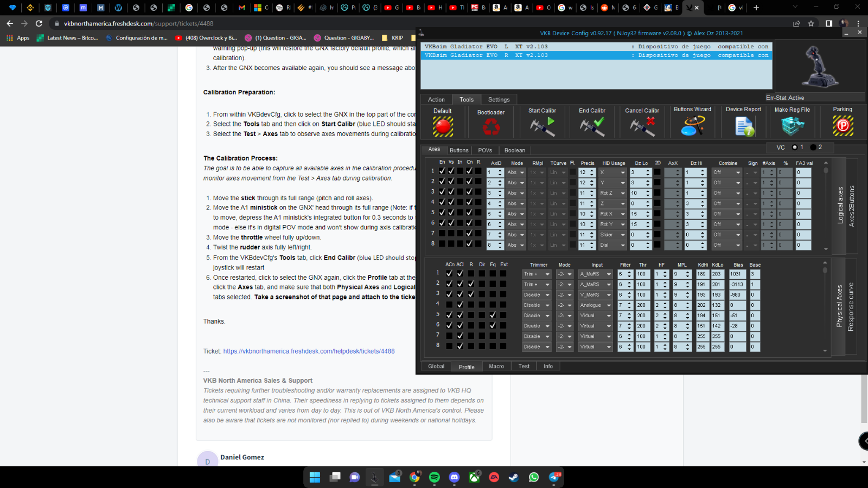Switch to the Macro bottom tab
The width and height of the screenshot is (868, 488).
[x=496, y=367]
